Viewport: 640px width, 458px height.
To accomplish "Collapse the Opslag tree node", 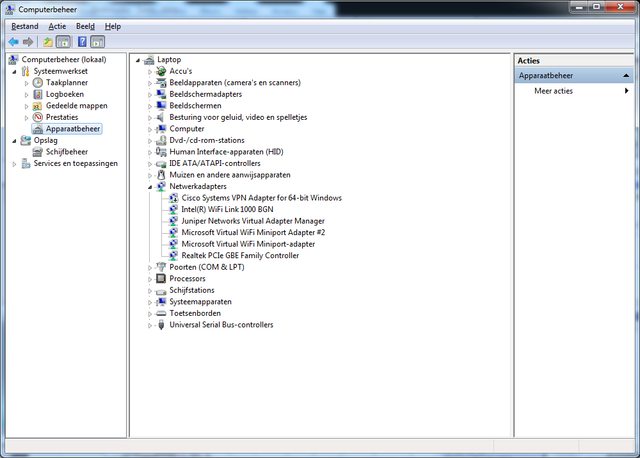I will 14,141.
